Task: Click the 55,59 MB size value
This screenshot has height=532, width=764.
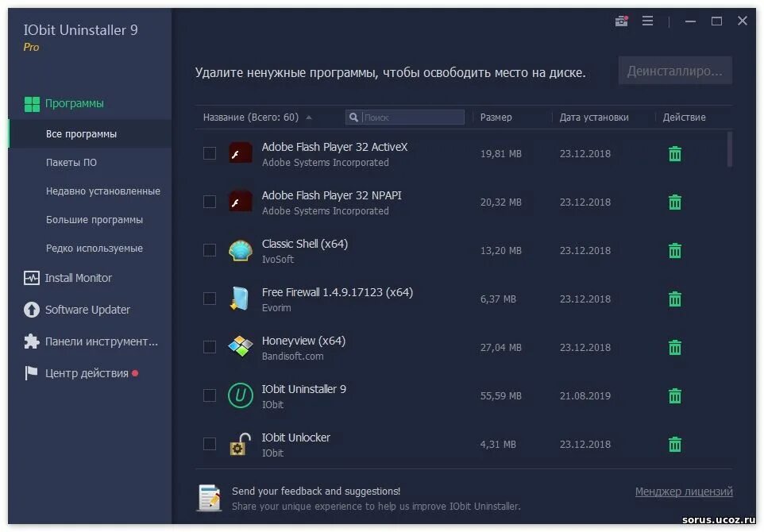Action: pos(500,396)
